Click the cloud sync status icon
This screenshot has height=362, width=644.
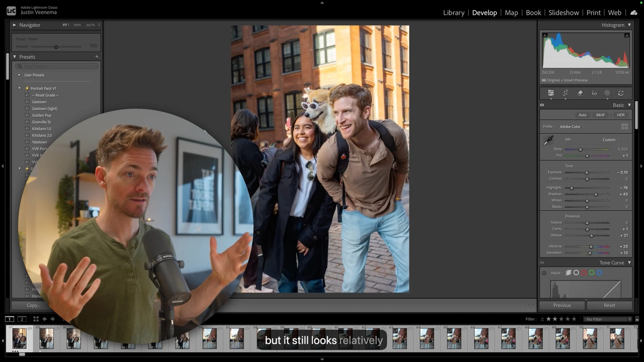click(634, 13)
